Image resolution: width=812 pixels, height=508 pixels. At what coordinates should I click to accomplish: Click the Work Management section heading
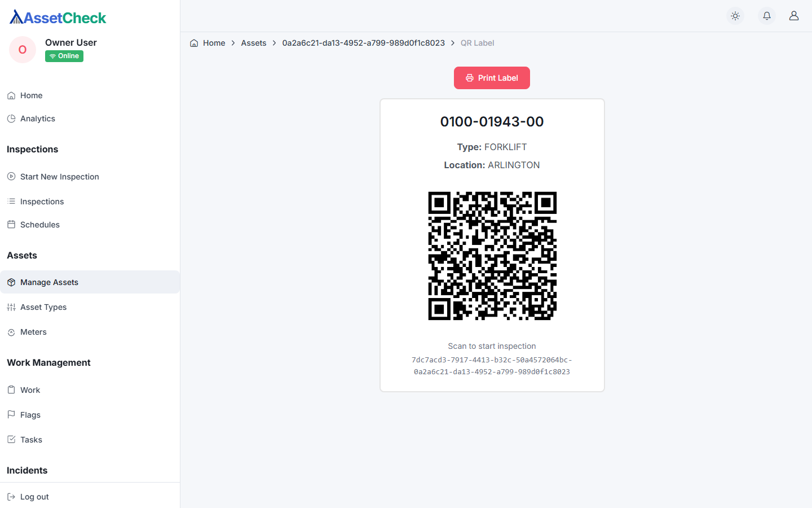(48, 362)
